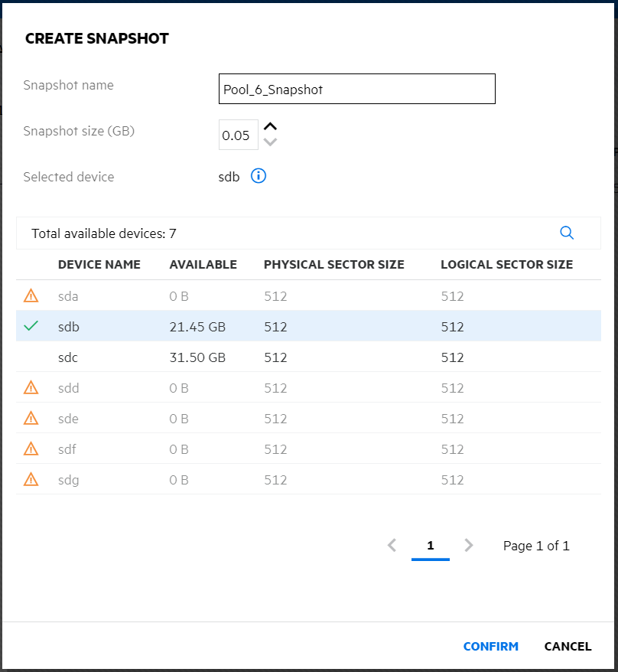Click the DEVICE NAME column header
Viewport: 618px width, 672px height.
99,264
